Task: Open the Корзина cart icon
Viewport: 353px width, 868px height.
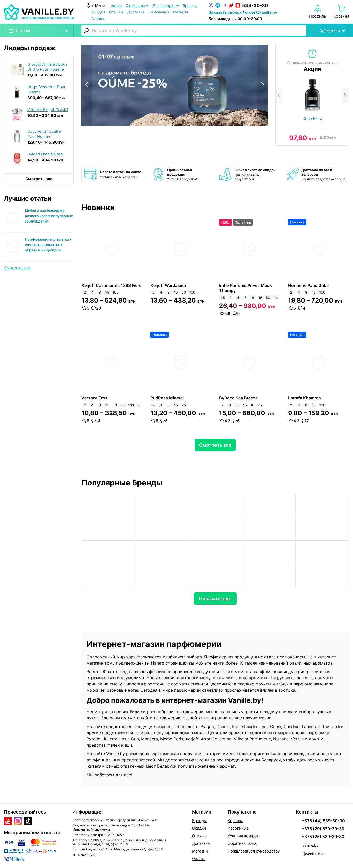Action: [341, 9]
